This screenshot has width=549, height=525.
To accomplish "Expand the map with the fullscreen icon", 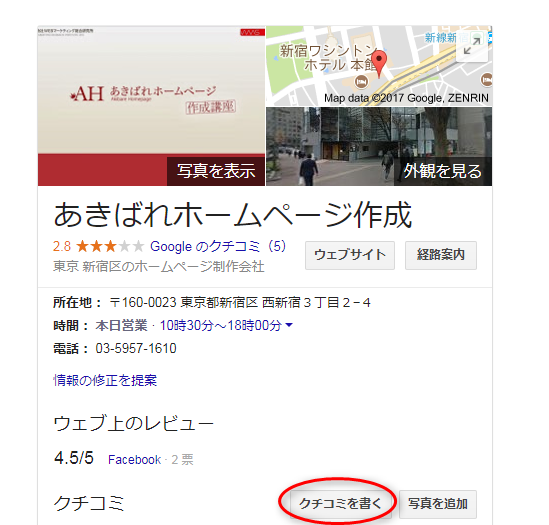I will coord(472,46).
